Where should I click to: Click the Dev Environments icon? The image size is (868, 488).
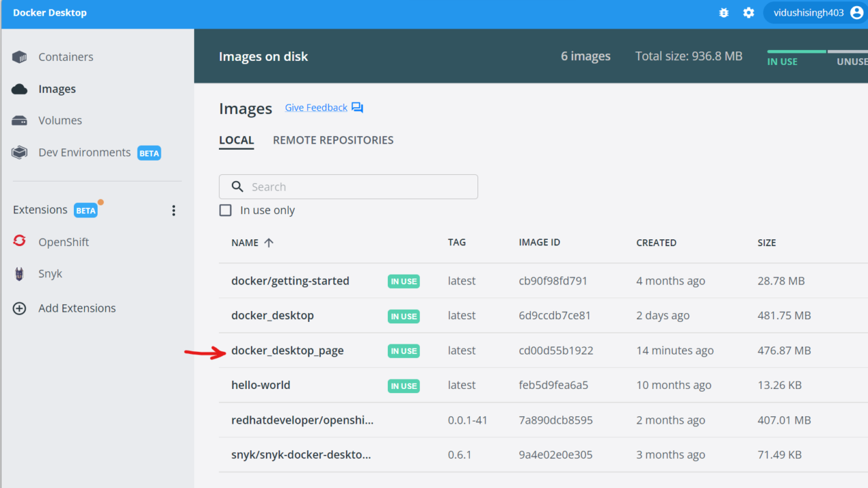[x=20, y=152]
